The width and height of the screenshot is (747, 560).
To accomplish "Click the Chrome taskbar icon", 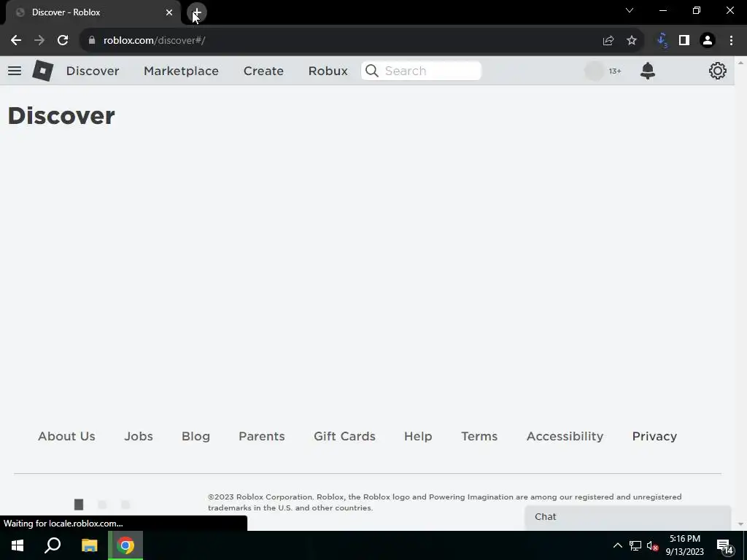I will [125, 545].
